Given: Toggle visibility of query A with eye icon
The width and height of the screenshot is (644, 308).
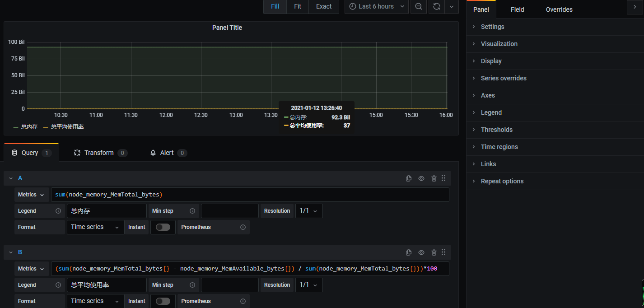Looking at the screenshot, I should click(x=421, y=178).
